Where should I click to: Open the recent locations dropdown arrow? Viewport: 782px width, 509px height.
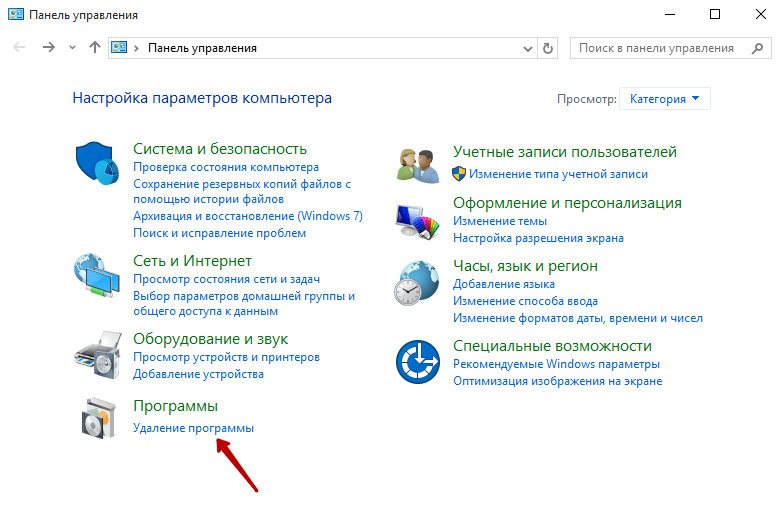[73, 48]
